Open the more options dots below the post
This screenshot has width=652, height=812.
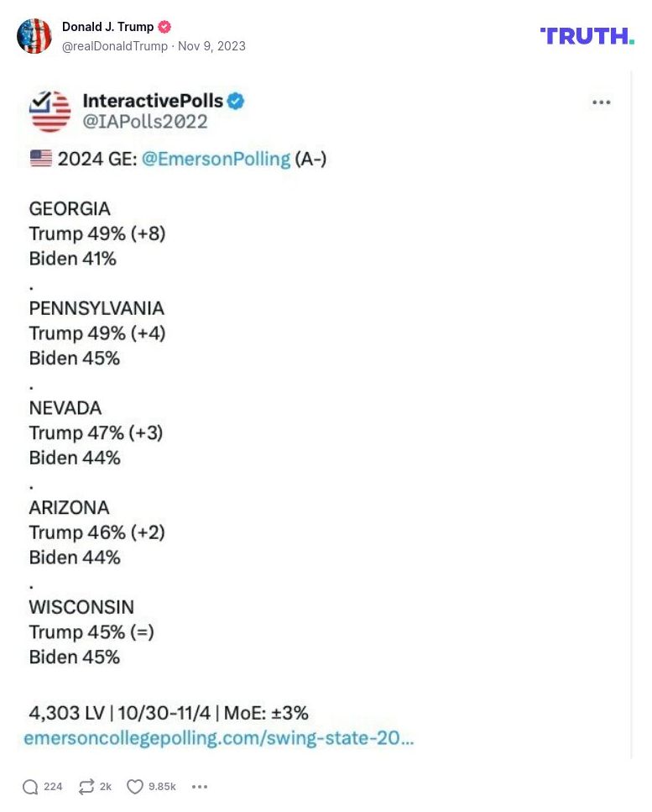(200, 787)
